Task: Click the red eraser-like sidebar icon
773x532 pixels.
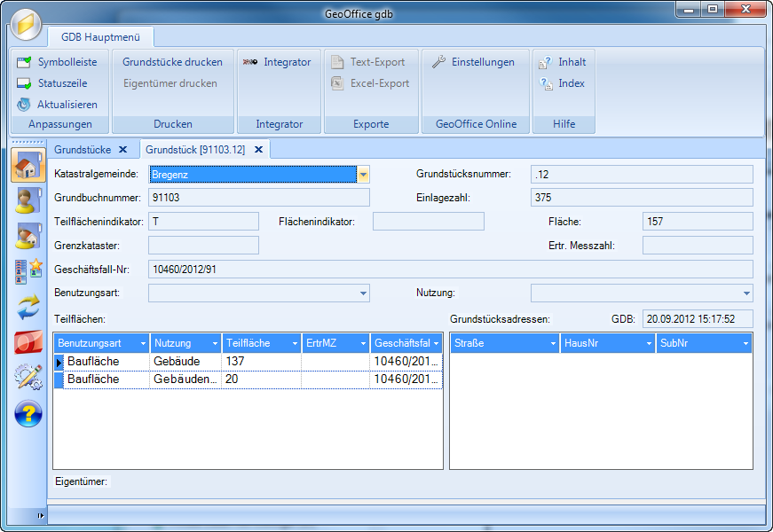Action: pyautogui.click(x=28, y=341)
